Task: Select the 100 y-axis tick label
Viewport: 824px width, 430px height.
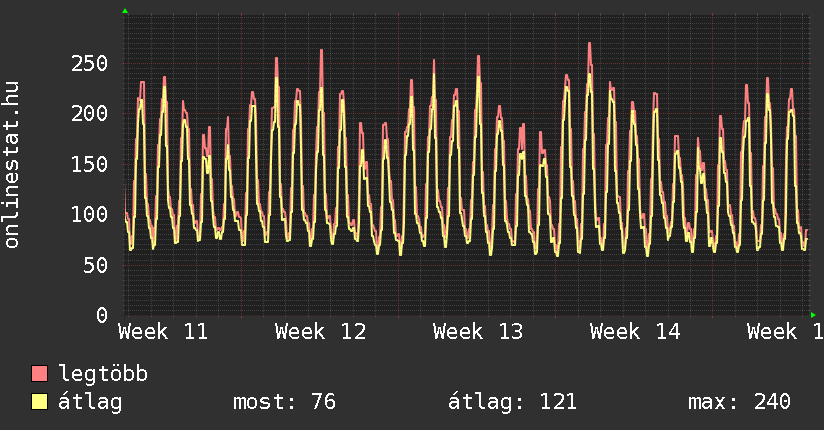Action: click(90, 215)
